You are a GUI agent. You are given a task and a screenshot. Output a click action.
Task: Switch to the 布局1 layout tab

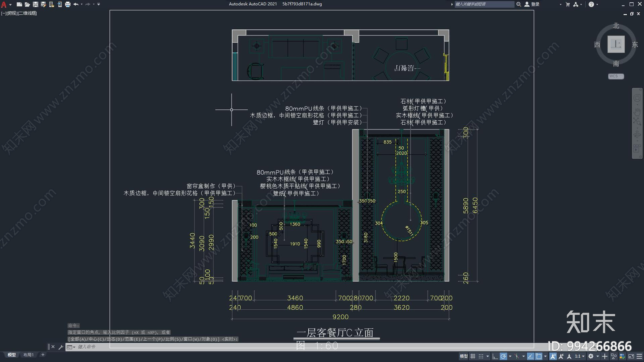click(x=28, y=355)
